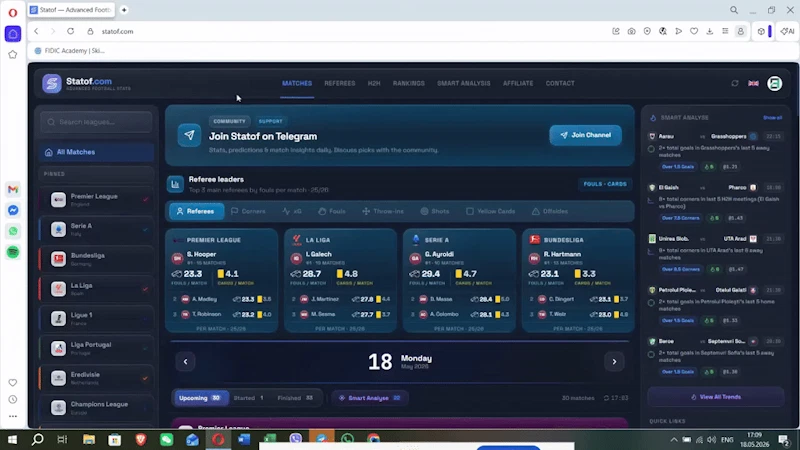The width and height of the screenshot is (800, 450).
Task: Open the AFFILIATE nav tab
Action: point(518,83)
